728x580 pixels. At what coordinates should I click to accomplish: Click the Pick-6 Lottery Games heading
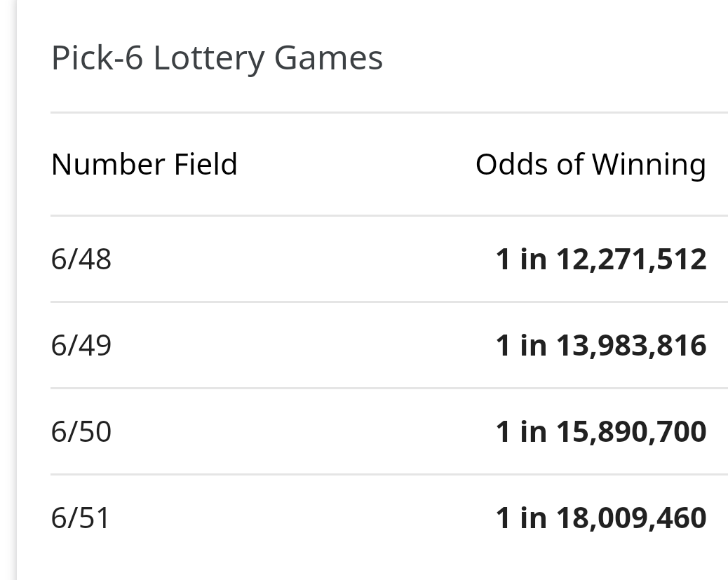pos(217,58)
